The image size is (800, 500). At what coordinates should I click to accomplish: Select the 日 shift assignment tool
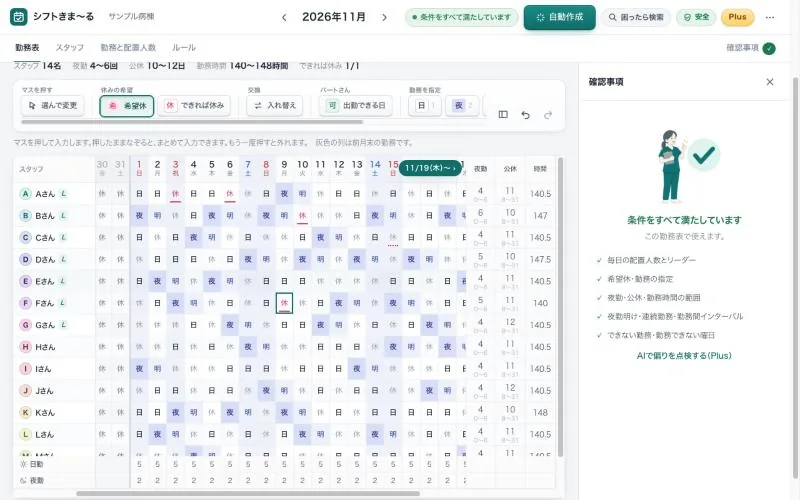[x=425, y=106]
